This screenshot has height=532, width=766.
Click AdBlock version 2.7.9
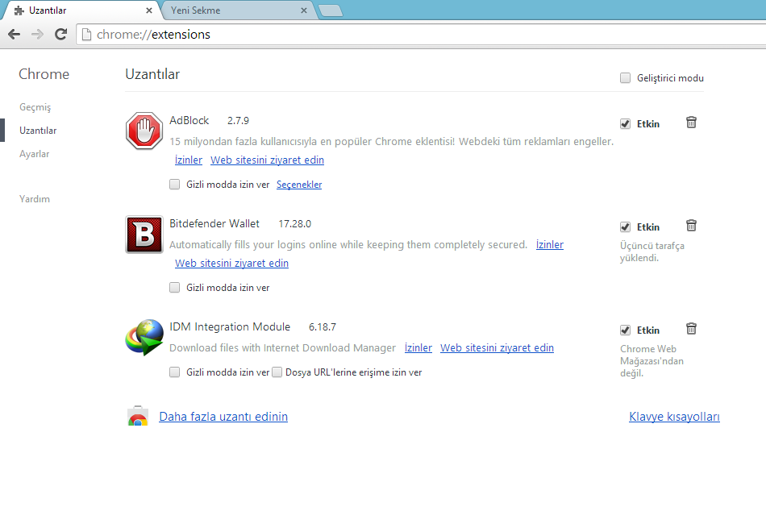(238, 120)
